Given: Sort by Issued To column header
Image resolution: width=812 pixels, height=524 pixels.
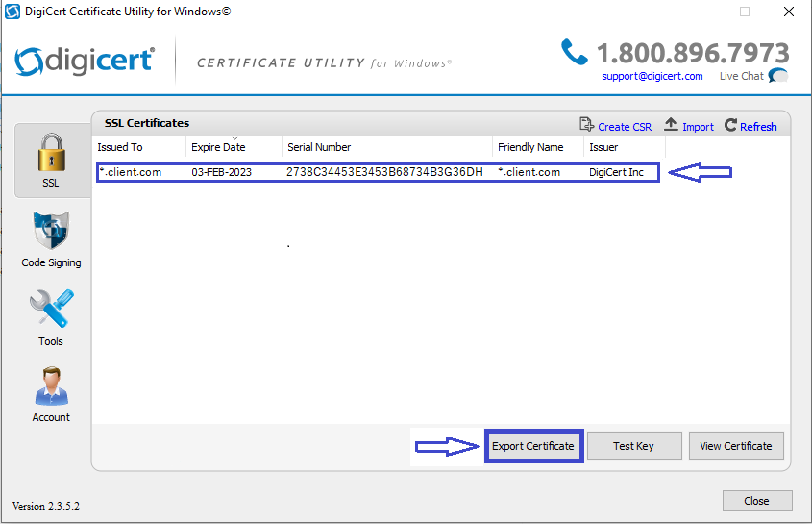Looking at the screenshot, I should (139, 147).
